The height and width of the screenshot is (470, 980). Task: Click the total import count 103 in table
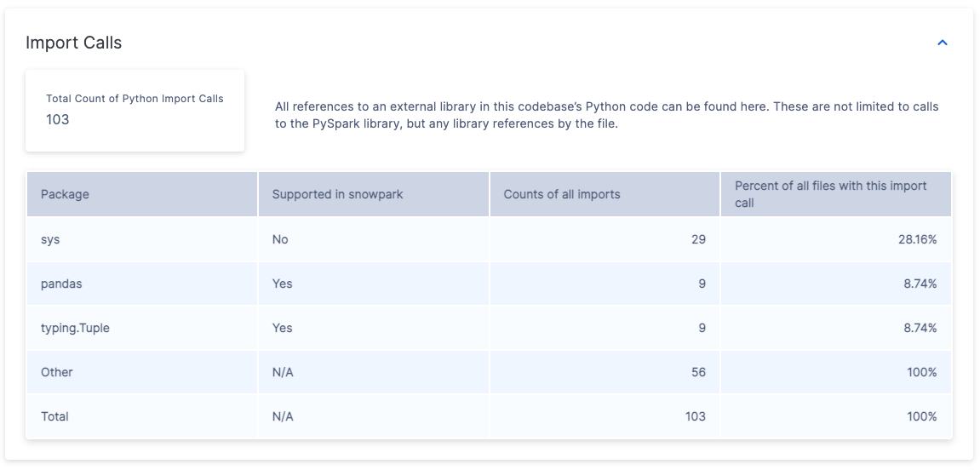695,416
